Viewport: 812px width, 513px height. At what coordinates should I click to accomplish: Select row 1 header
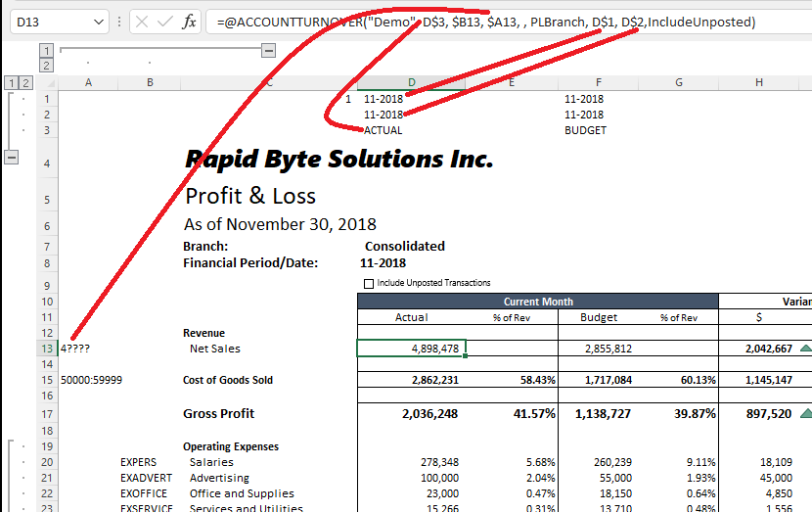(47, 99)
